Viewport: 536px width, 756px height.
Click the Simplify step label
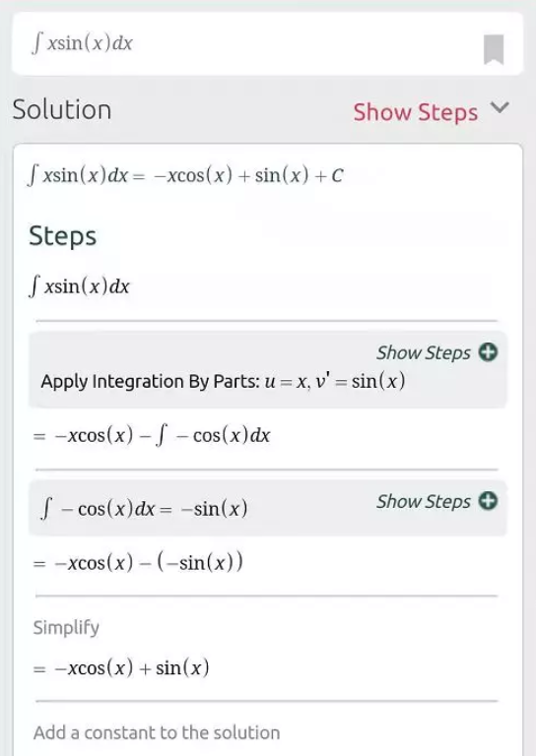point(66,627)
